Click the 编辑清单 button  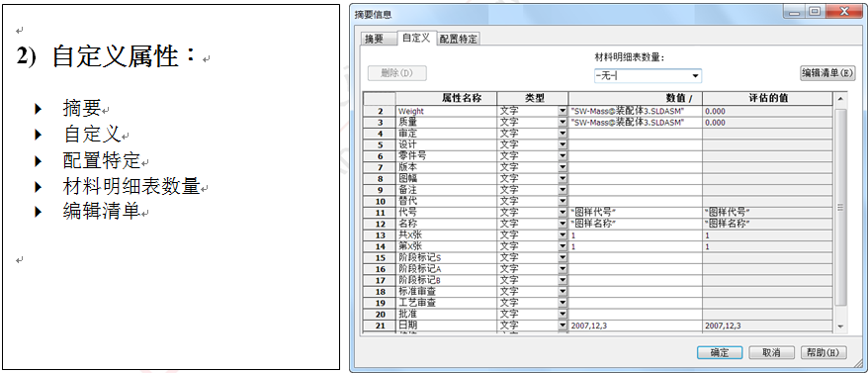pyautogui.click(x=828, y=72)
